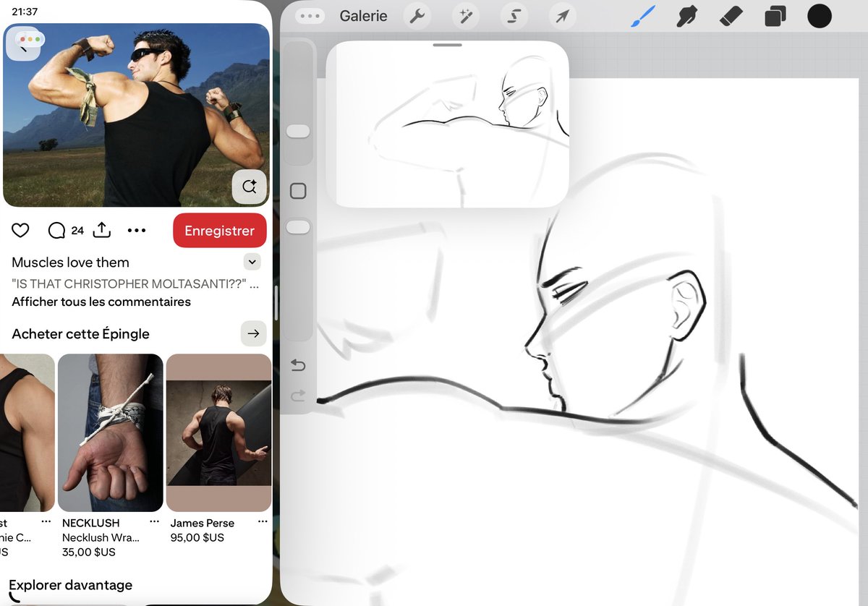Click the pin title Muscles love them
The image size is (868, 606).
click(x=70, y=263)
